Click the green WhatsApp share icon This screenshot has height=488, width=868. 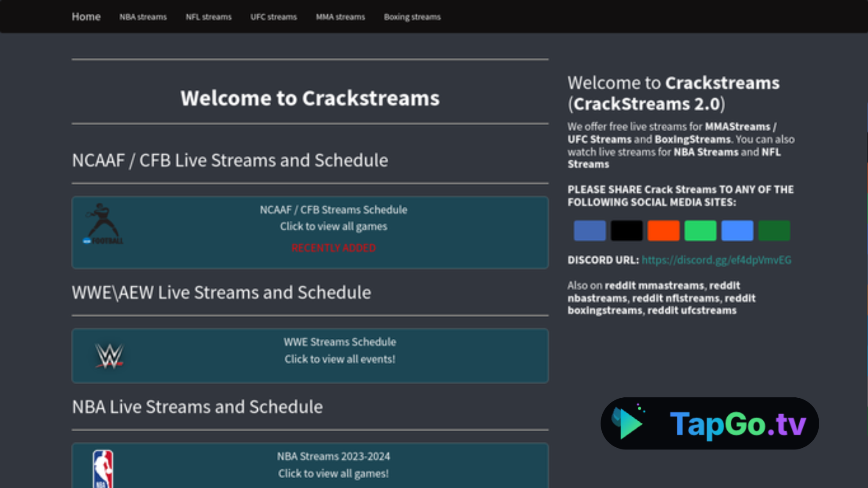coord(700,230)
